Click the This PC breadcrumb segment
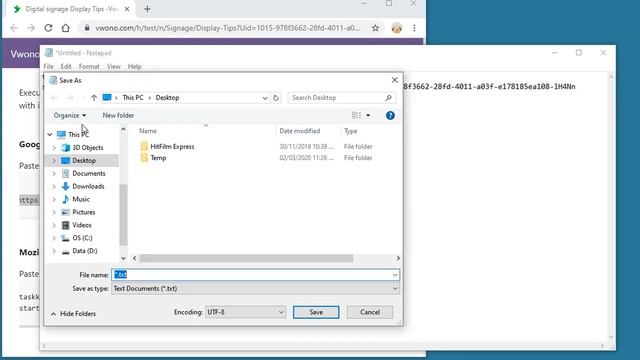Viewport: 640px width, 360px height. point(133,98)
